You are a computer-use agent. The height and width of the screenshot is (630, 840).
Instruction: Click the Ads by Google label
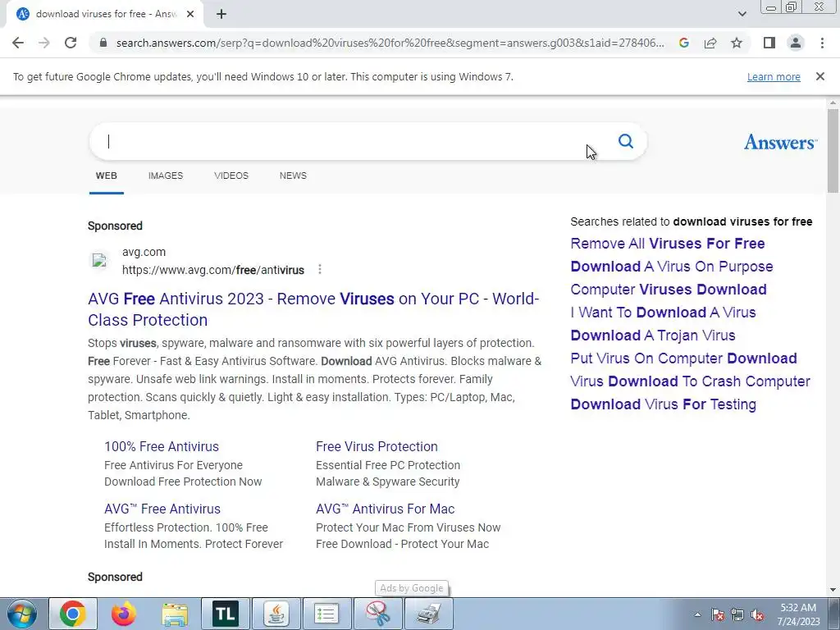pyautogui.click(x=412, y=588)
